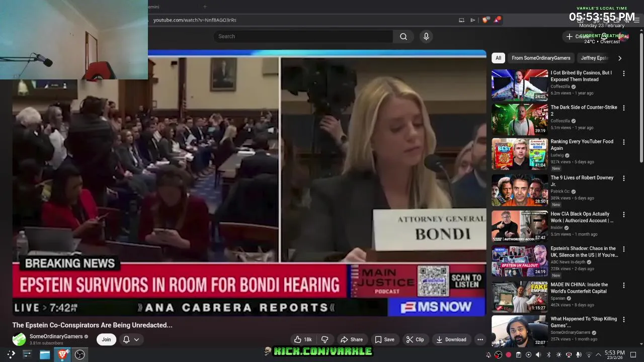Open Brave browser from the taskbar

62,354
